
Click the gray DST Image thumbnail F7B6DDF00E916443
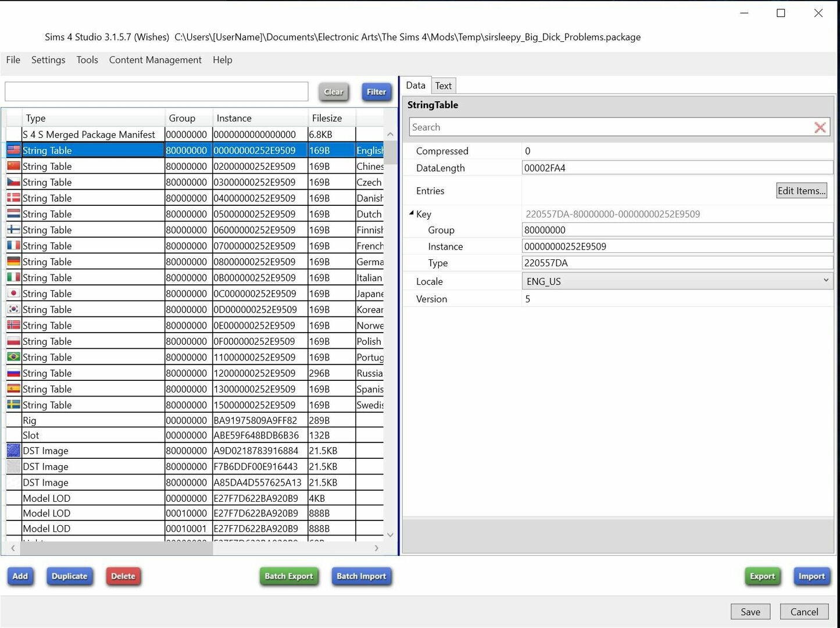[x=14, y=466]
